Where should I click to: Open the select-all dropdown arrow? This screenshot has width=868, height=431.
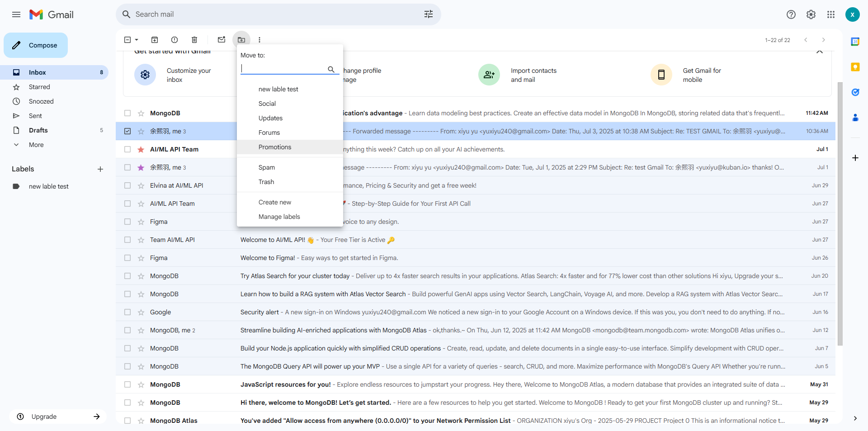137,40
